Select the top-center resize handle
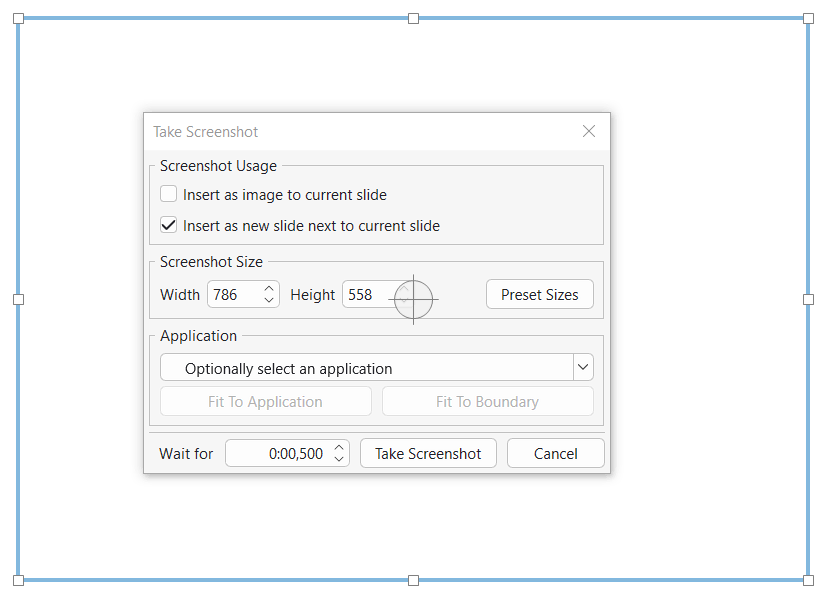 point(413,19)
